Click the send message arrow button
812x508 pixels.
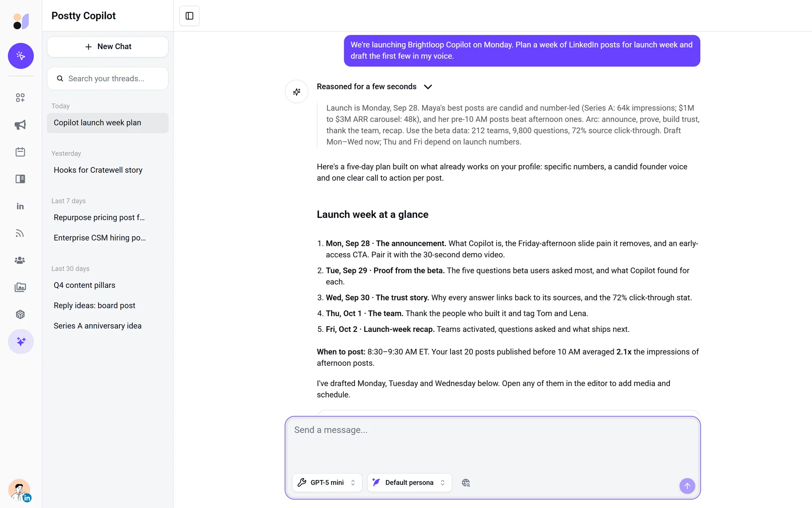point(687,486)
